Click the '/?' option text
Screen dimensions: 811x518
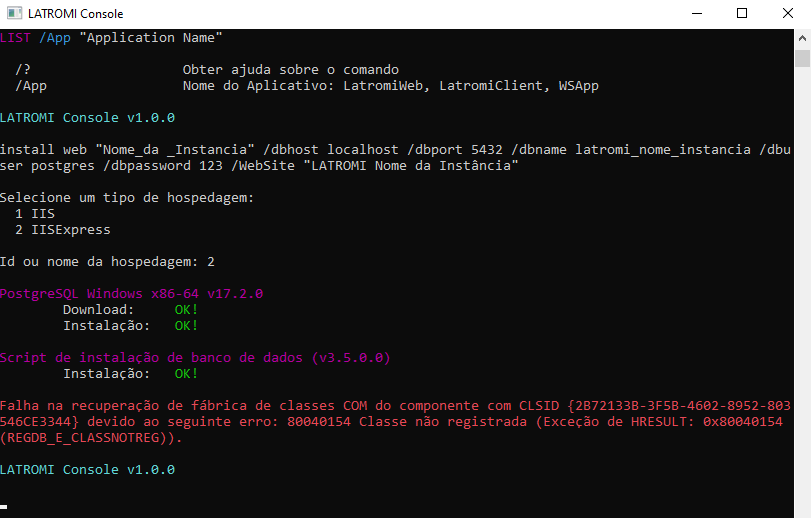point(23,70)
